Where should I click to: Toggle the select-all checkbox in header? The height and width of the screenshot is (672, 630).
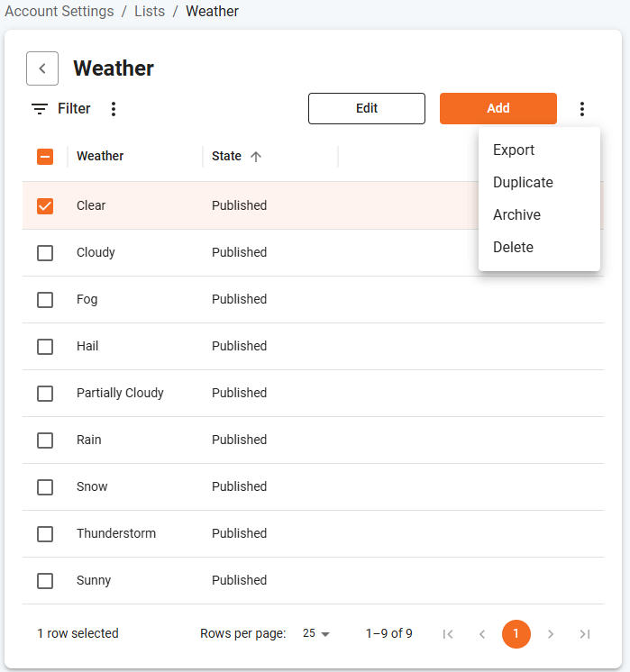pos(45,157)
